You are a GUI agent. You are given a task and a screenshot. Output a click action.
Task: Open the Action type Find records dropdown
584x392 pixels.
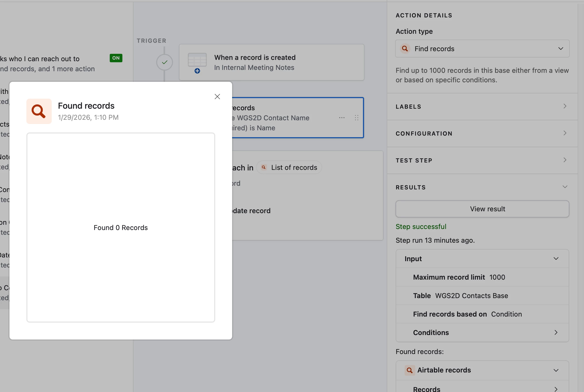(482, 49)
